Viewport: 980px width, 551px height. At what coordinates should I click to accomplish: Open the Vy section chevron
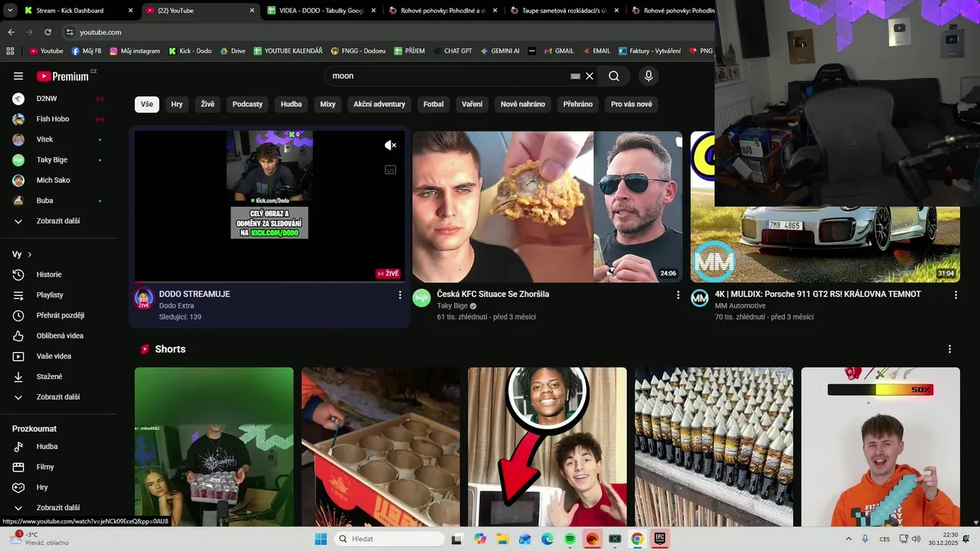30,254
